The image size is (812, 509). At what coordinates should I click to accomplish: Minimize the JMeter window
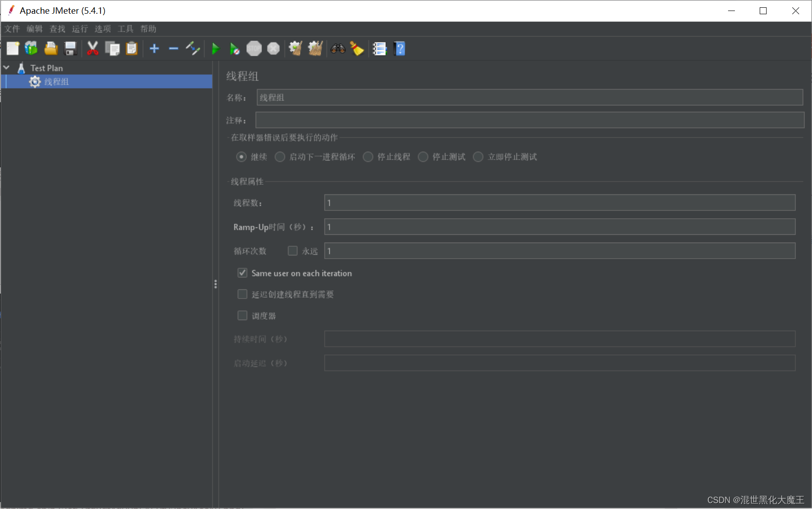coord(731,11)
